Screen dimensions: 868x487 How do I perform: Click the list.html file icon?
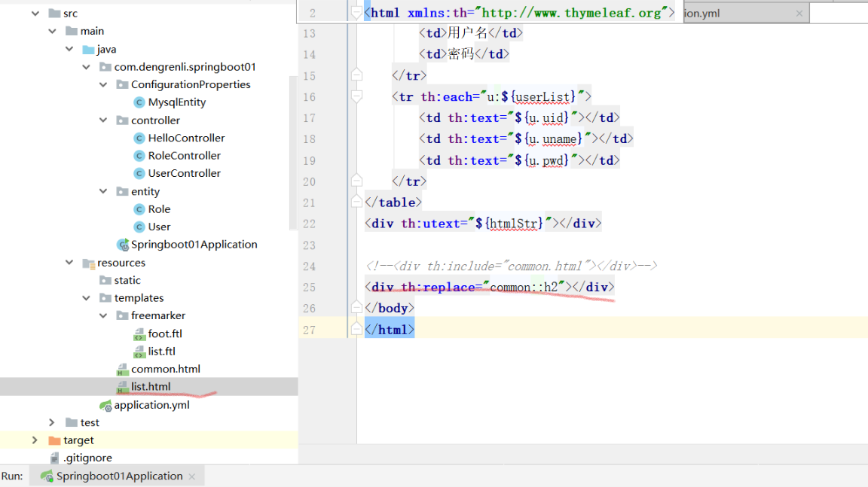click(x=122, y=387)
